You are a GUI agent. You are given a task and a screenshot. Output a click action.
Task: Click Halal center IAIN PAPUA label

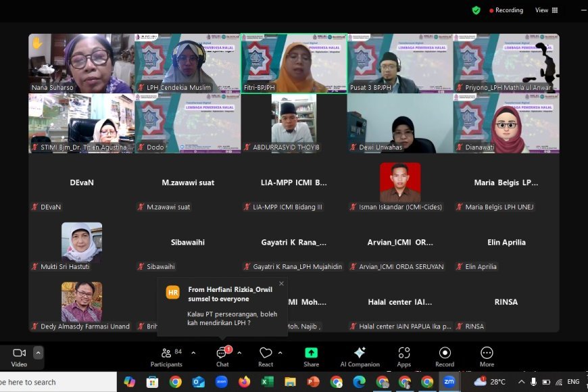(x=405, y=326)
